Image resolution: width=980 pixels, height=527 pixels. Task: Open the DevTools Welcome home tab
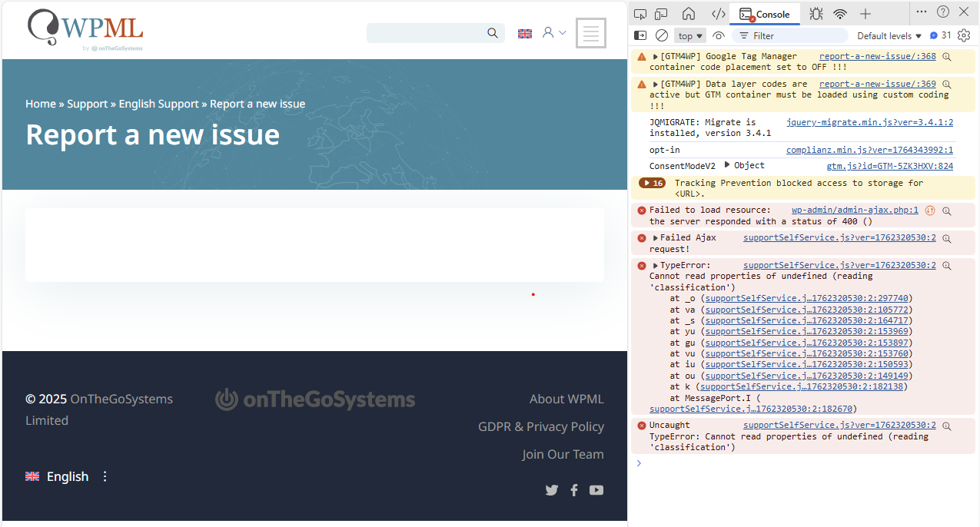pos(689,14)
